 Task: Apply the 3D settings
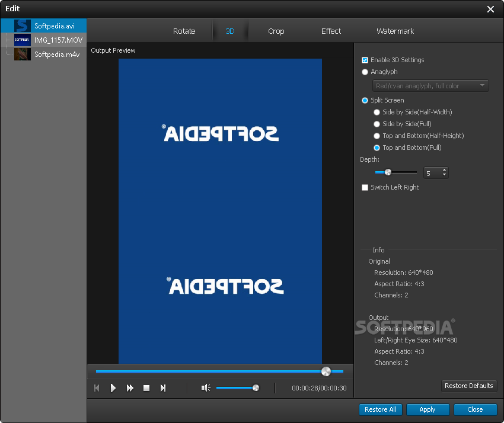[428, 409]
